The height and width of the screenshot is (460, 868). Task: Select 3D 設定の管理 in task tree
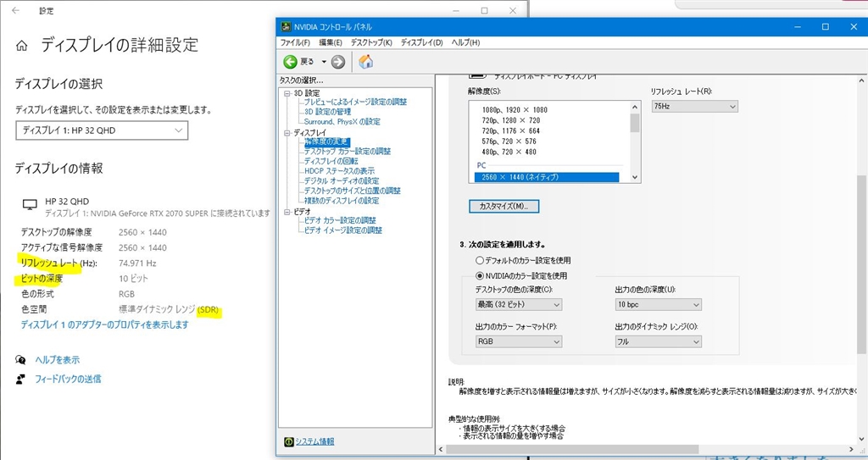(327, 112)
